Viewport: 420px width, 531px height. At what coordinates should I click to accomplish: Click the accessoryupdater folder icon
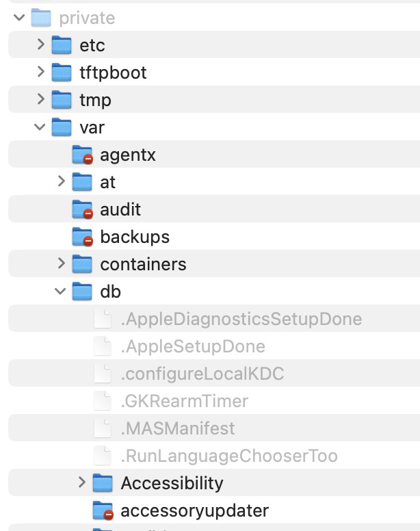(x=103, y=510)
